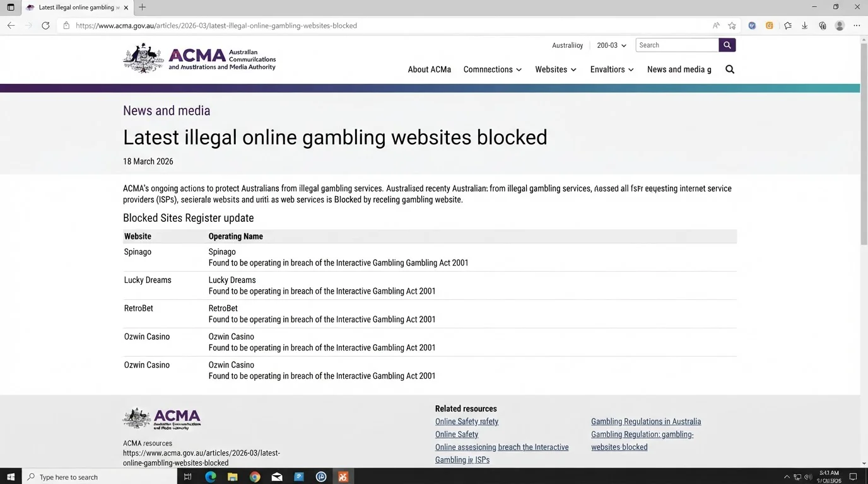Click the Website column header
Screen dimensions: 868x484
click(x=138, y=236)
